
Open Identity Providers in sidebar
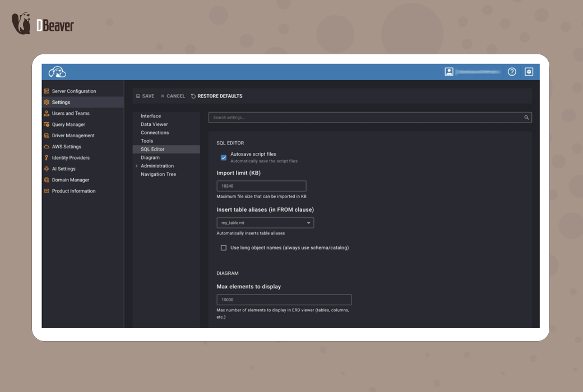[x=71, y=158]
